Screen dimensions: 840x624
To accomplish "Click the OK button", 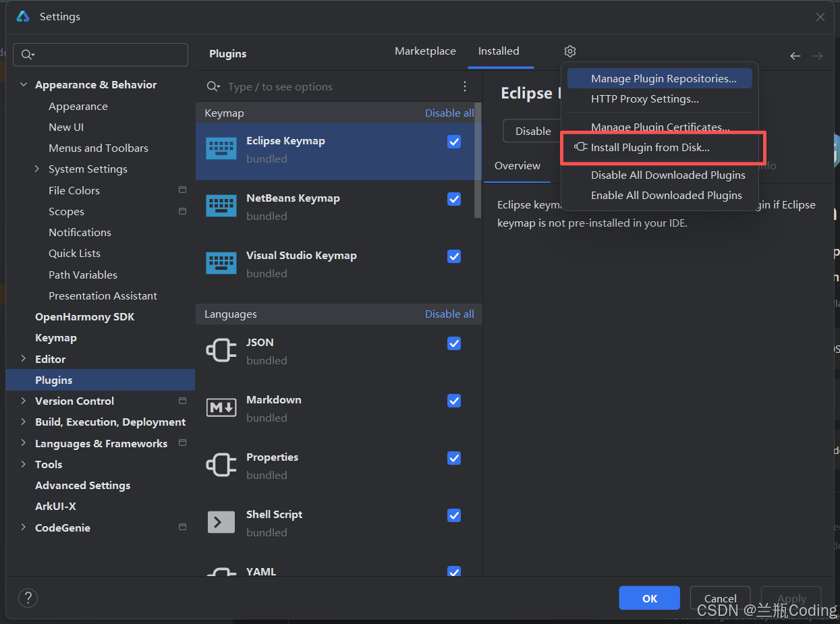I will click(650, 598).
